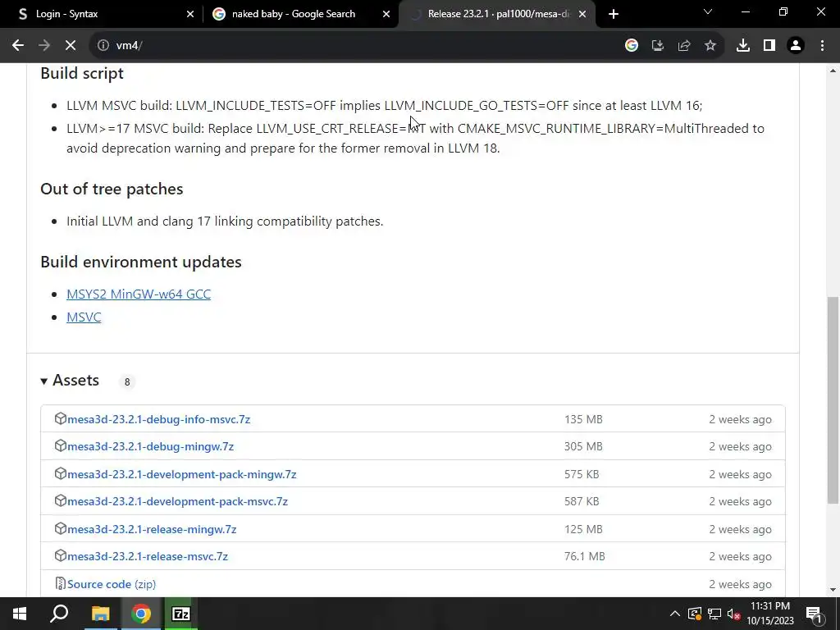Close the Login - Syntax tab
Viewport: 840px width, 630px height.
190,14
